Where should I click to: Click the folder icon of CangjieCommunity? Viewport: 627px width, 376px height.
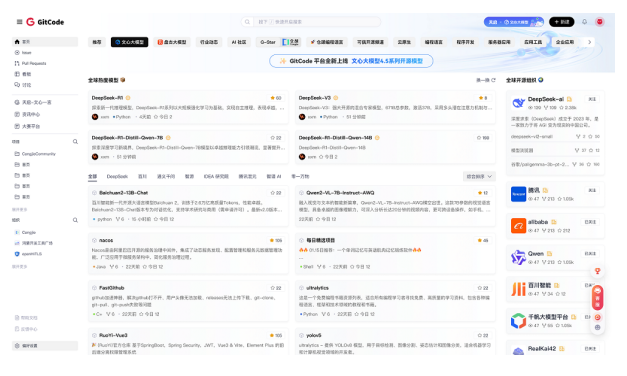17,154
